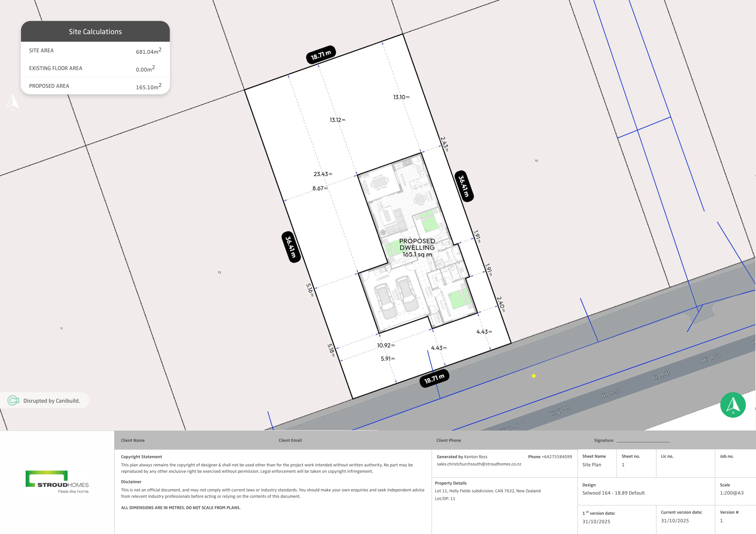
Task: Select the top 18.71 m boundary label
Action: pos(321,54)
